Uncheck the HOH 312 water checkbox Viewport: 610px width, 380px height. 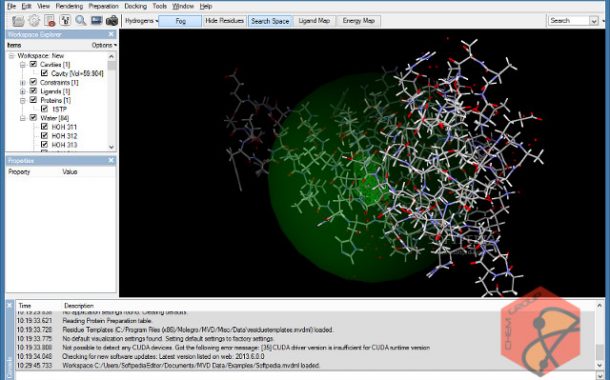click(44, 135)
